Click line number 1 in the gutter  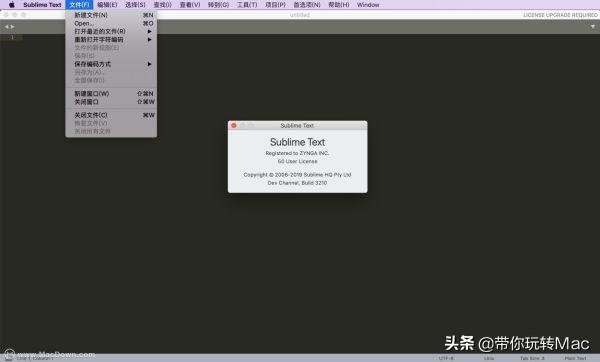click(x=12, y=37)
